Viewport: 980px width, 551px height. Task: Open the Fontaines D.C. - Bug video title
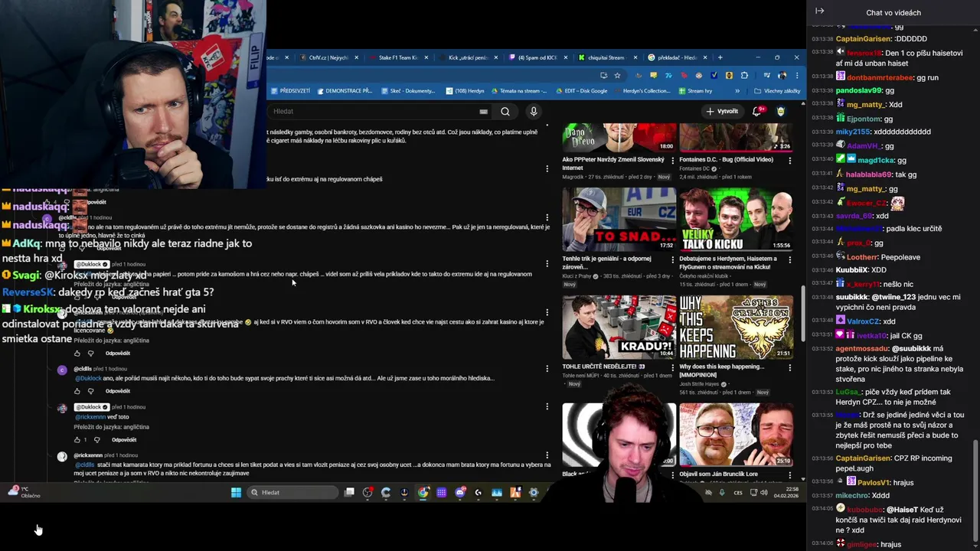726,160
